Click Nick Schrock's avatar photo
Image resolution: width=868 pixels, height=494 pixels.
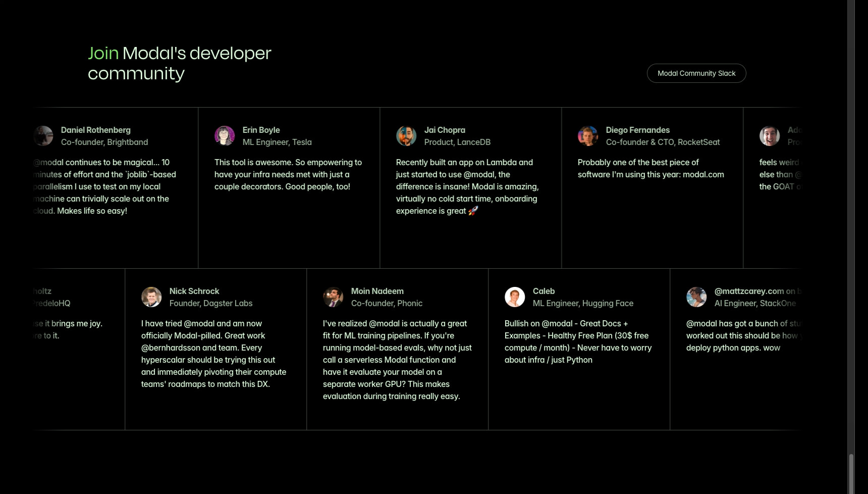(x=151, y=297)
